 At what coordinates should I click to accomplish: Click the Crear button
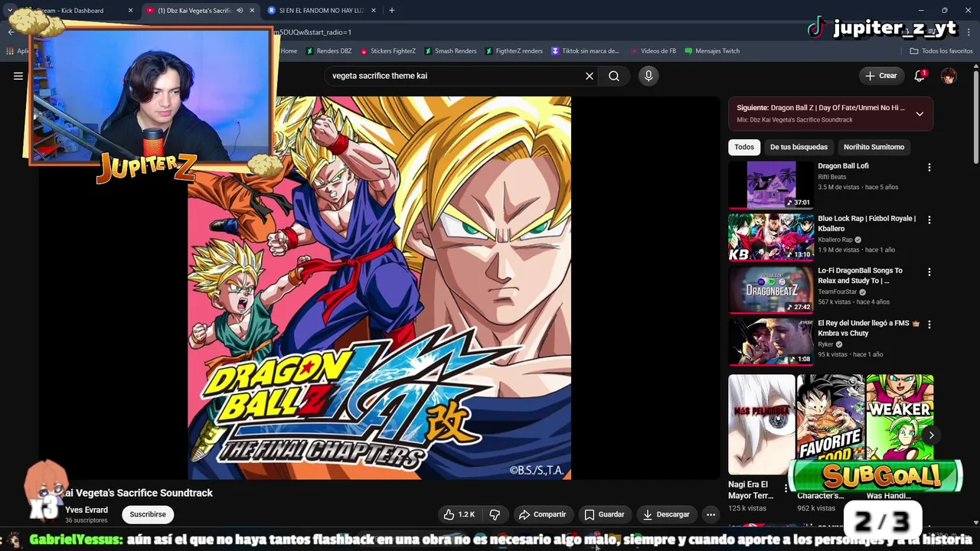click(x=881, y=76)
